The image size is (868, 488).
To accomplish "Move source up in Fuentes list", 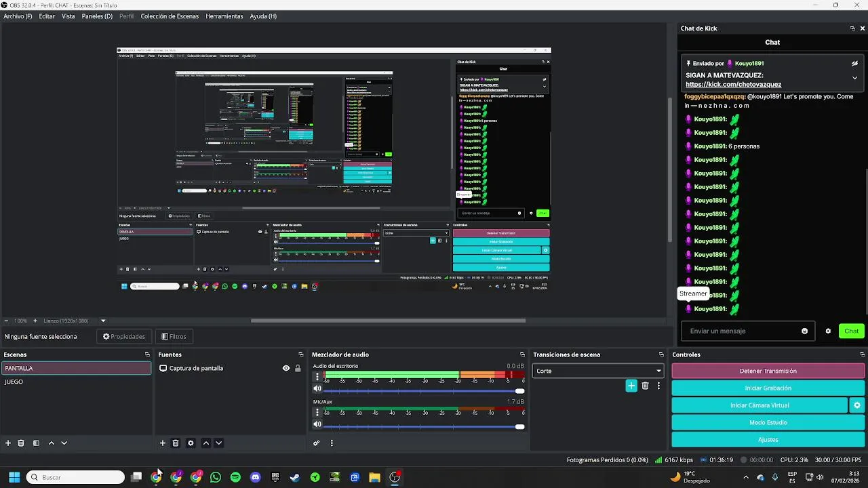I will (206, 443).
